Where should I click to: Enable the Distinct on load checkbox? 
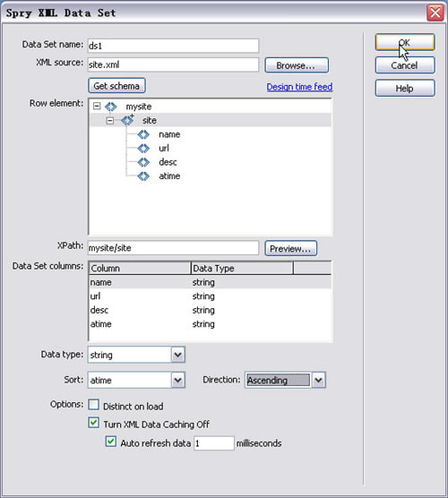[94, 405]
